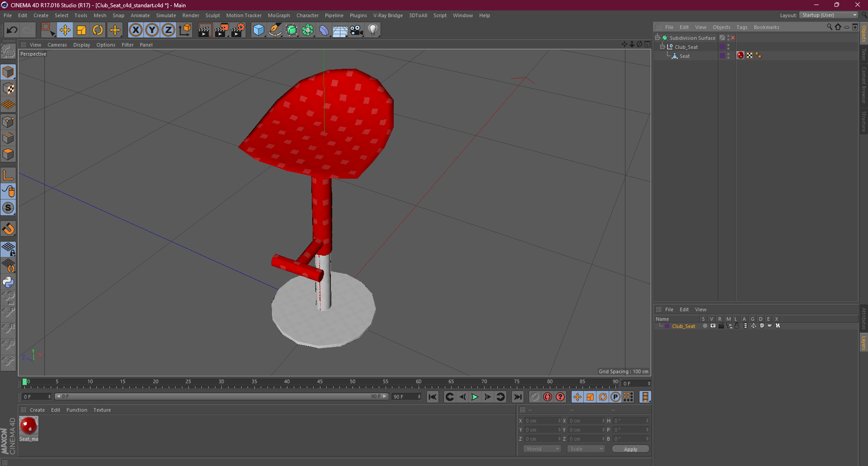Click the Apply button
The image size is (868, 466).
click(630, 449)
